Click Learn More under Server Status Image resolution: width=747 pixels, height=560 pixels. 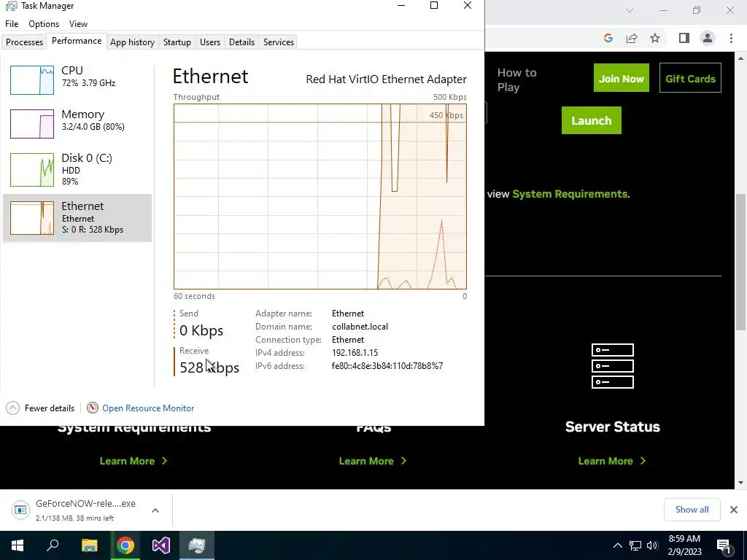612,461
